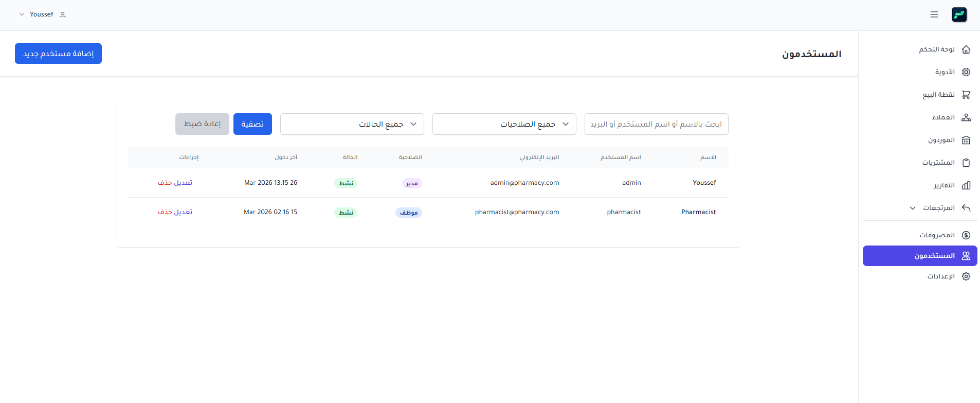Click the settings gear icon in sidebar
Viewport: 980px width, 403px height.
click(x=966, y=276)
